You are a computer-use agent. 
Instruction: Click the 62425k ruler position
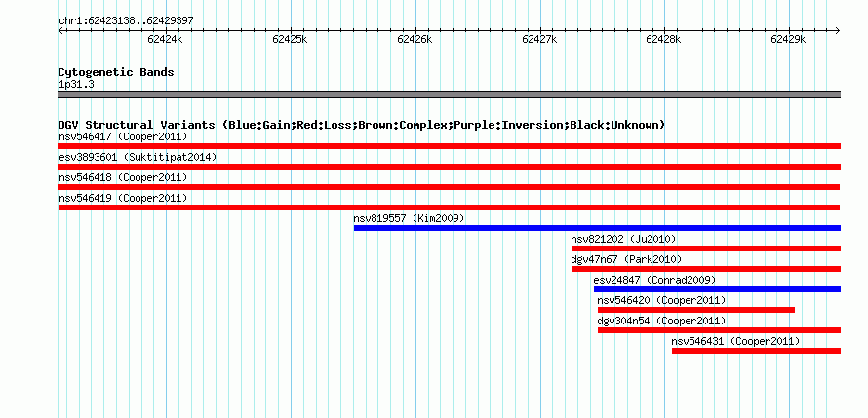tap(290, 39)
